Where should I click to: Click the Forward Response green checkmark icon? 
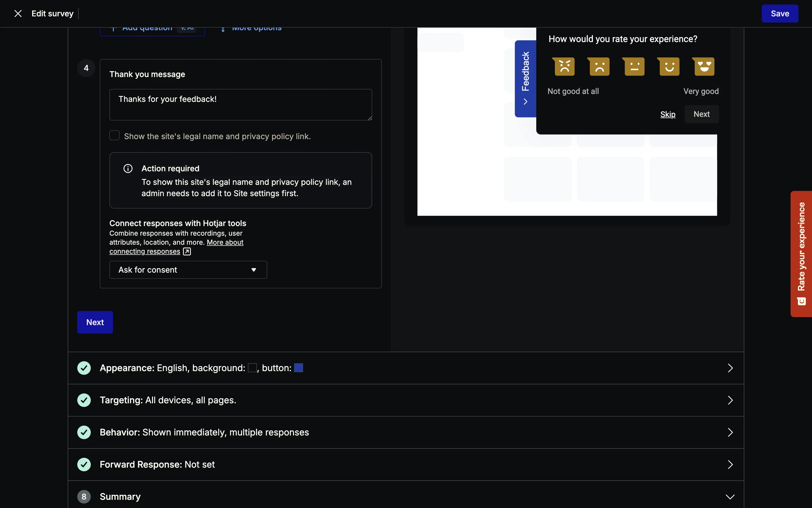coord(84,464)
